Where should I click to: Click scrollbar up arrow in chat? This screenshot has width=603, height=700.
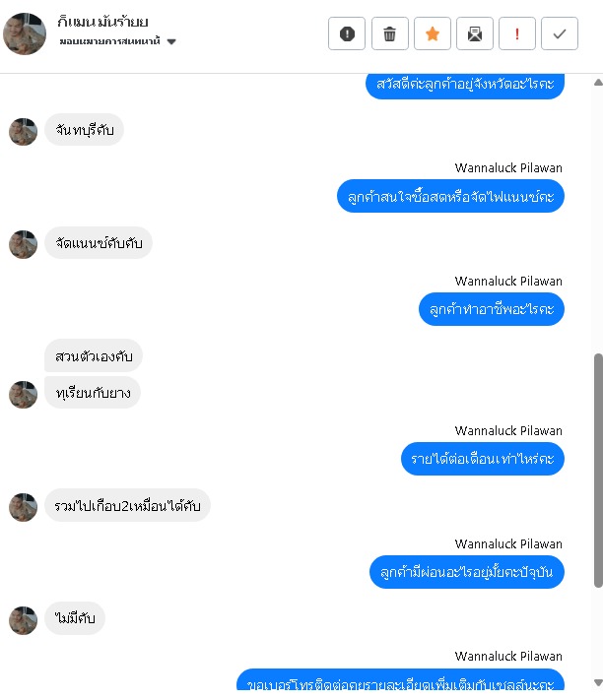pos(598,82)
